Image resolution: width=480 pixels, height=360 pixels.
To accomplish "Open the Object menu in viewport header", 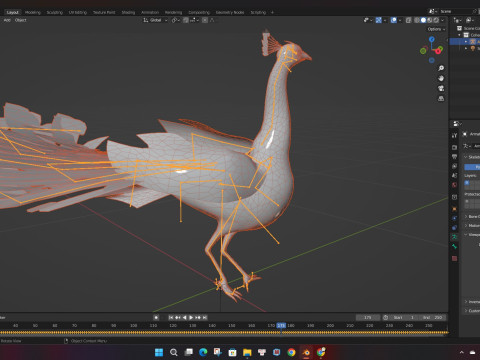I will point(20,20).
